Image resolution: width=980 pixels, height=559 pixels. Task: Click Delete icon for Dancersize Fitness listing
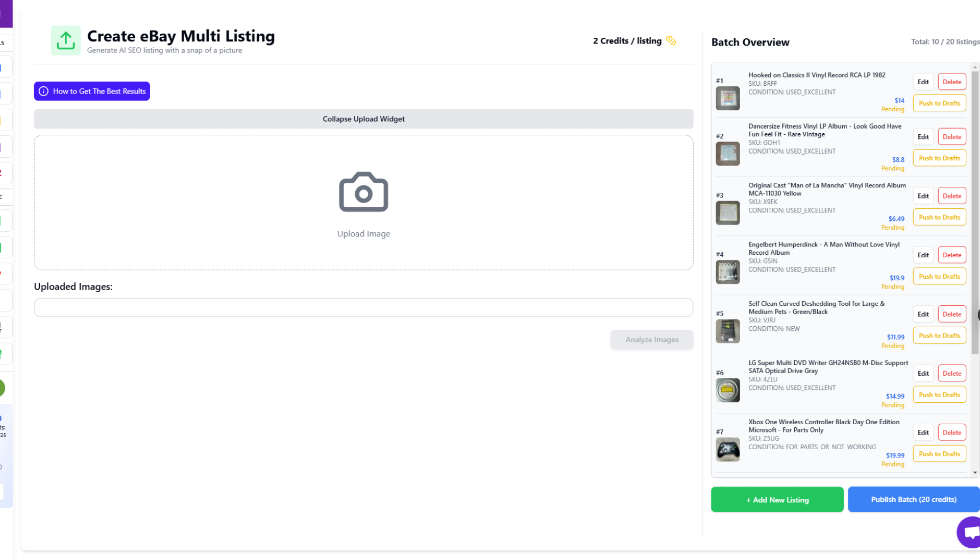pos(952,137)
